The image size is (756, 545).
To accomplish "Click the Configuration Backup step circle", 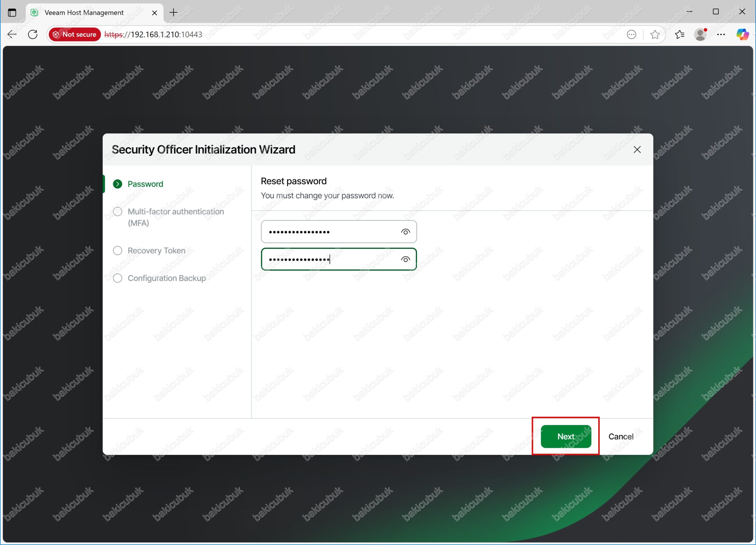I will 117,278.
